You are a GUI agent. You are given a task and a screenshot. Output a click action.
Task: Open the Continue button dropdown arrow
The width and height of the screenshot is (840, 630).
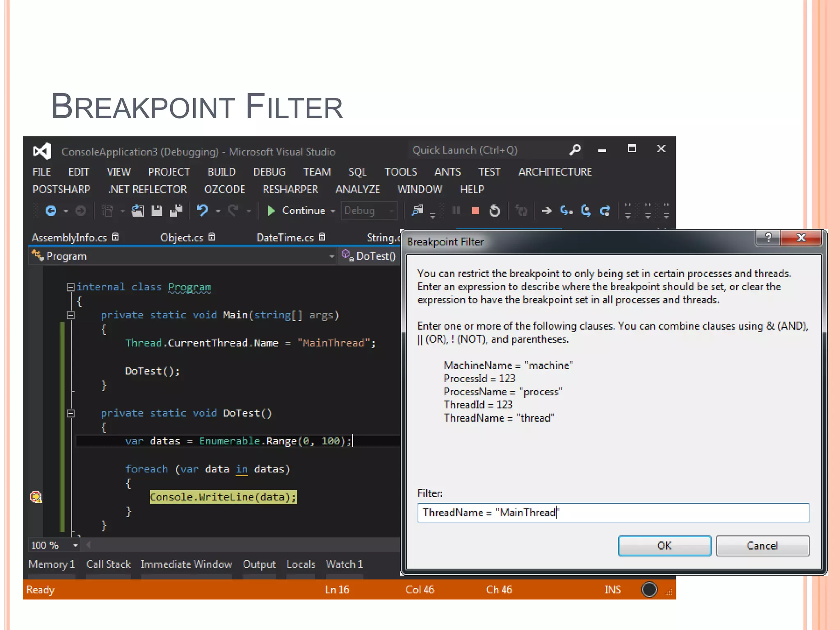coord(333,211)
